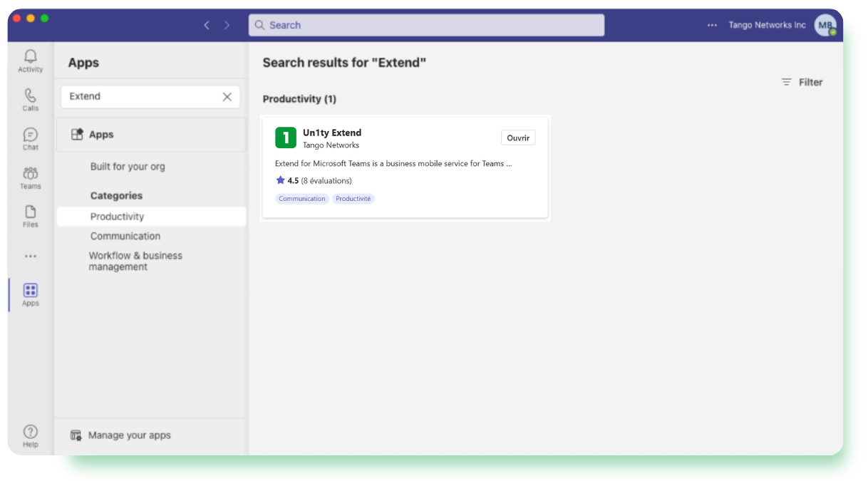This screenshot has width=868, height=481.
Task: Open the Chat icon in sidebar
Action: [x=30, y=139]
